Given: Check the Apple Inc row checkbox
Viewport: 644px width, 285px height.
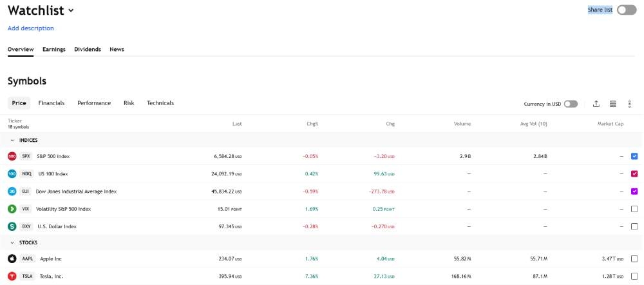Looking at the screenshot, I should click(x=634, y=259).
